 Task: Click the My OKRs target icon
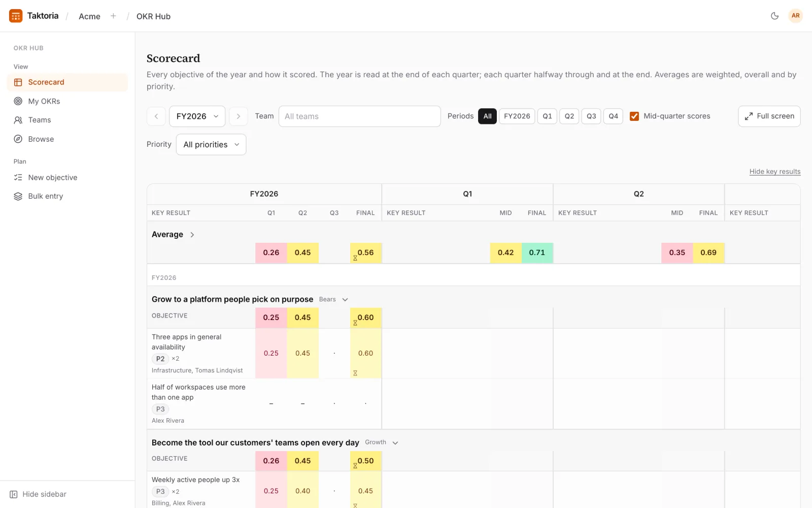[x=18, y=101]
